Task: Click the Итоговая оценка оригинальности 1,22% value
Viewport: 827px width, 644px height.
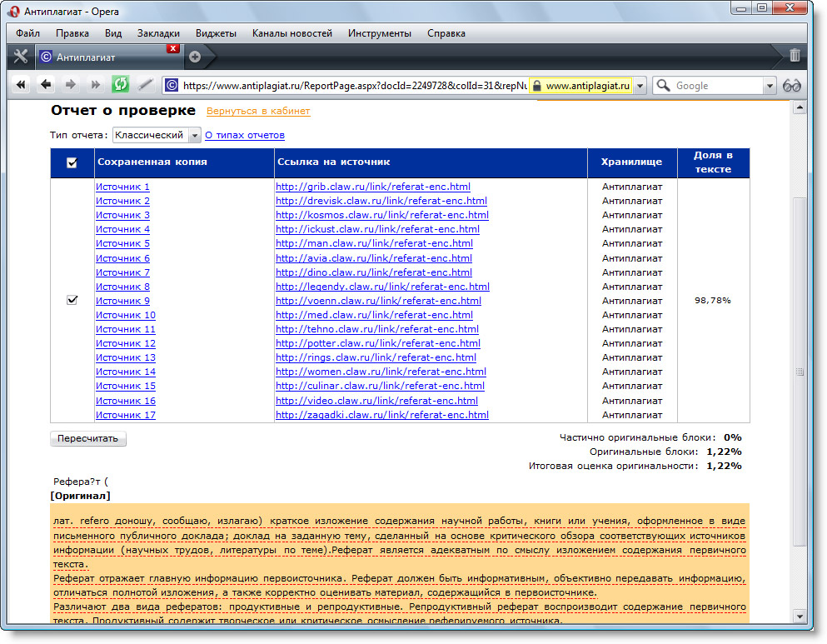Action: click(724, 466)
